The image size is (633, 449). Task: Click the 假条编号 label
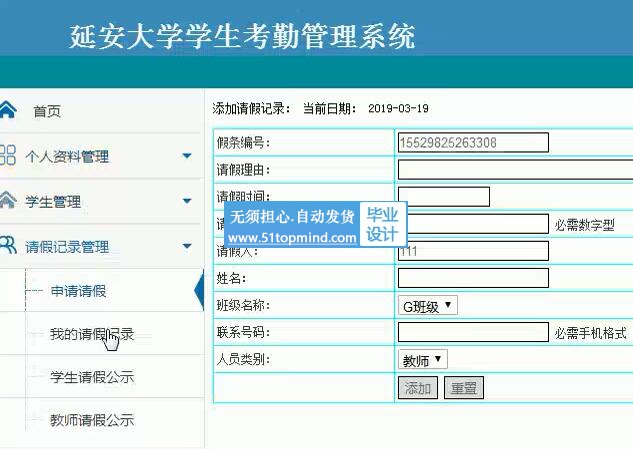[243, 143]
